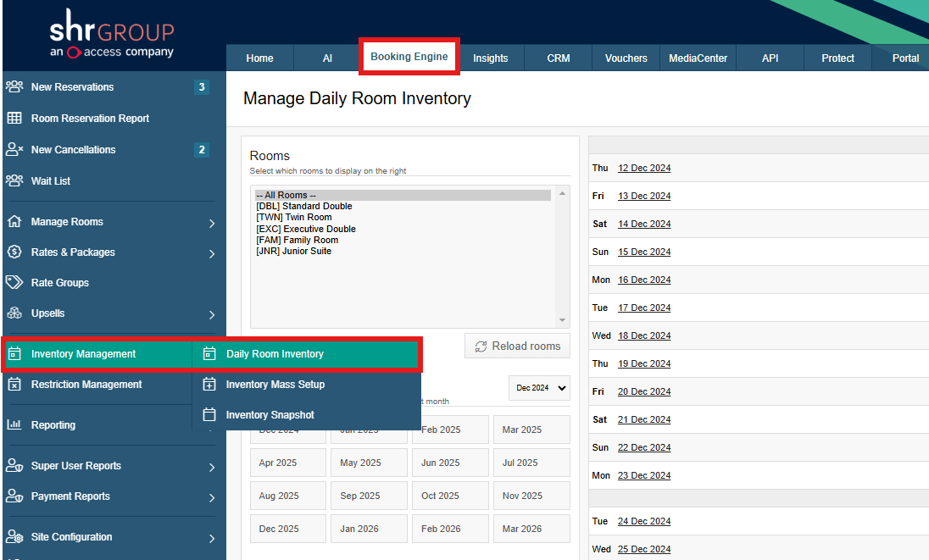
Task: Click the Room Reservation Report grid icon
Action: click(x=14, y=118)
